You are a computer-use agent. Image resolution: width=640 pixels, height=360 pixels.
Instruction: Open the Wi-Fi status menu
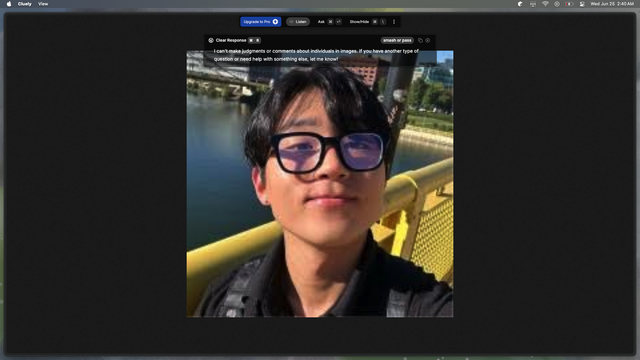coord(545,4)
